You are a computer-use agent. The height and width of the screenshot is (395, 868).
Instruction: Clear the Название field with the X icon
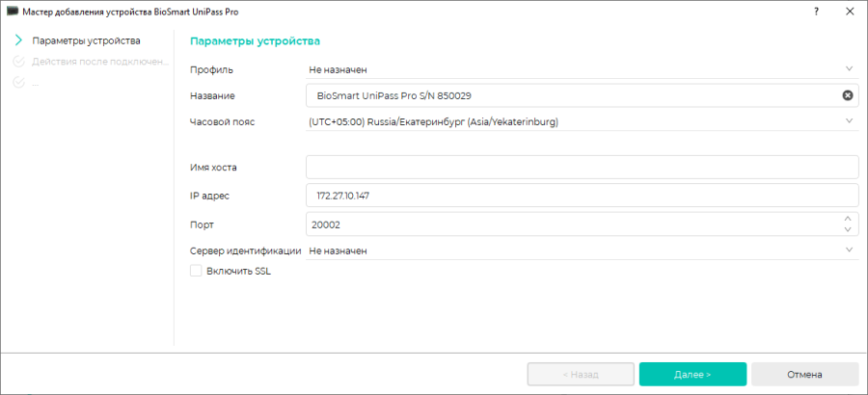point(847,95)
